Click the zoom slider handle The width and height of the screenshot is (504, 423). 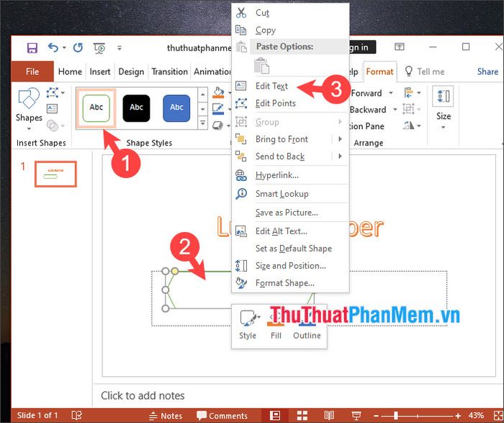pos(396,416)
